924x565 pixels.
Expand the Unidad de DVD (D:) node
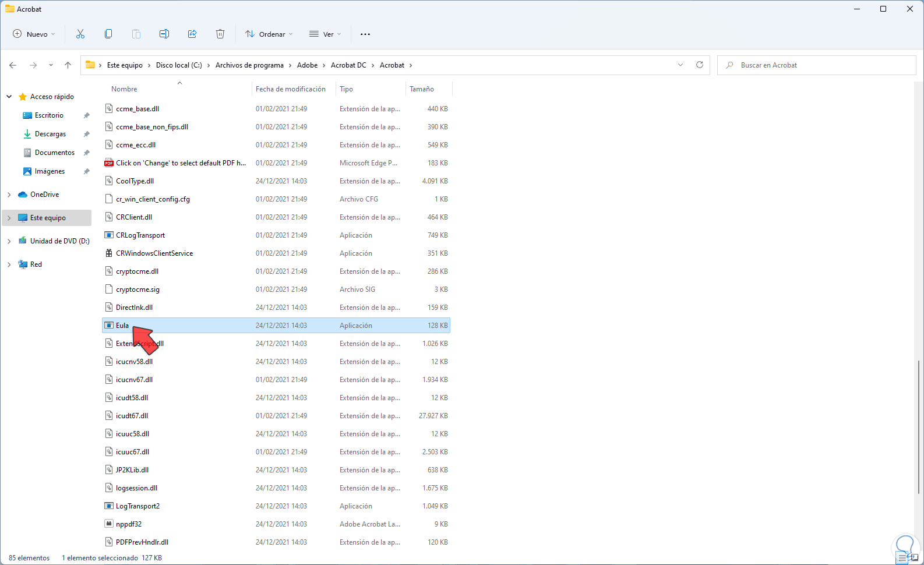pos(9,241)
